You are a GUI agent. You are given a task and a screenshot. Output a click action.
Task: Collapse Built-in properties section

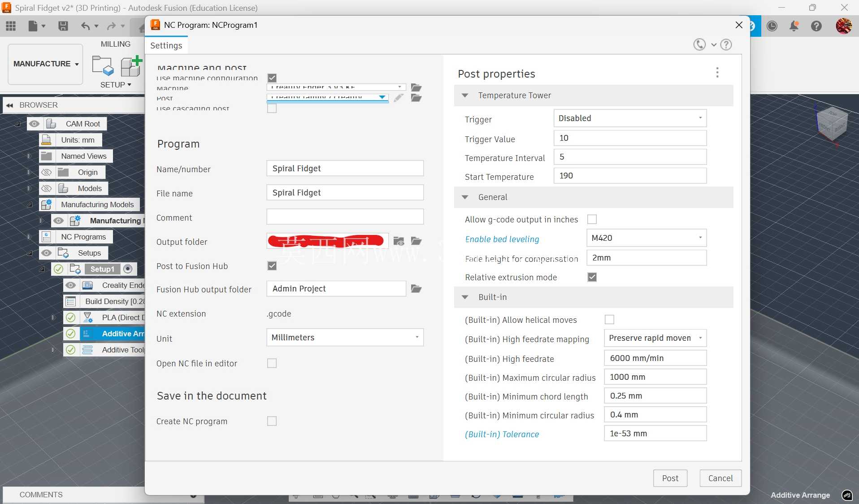[x=465, y=297]
